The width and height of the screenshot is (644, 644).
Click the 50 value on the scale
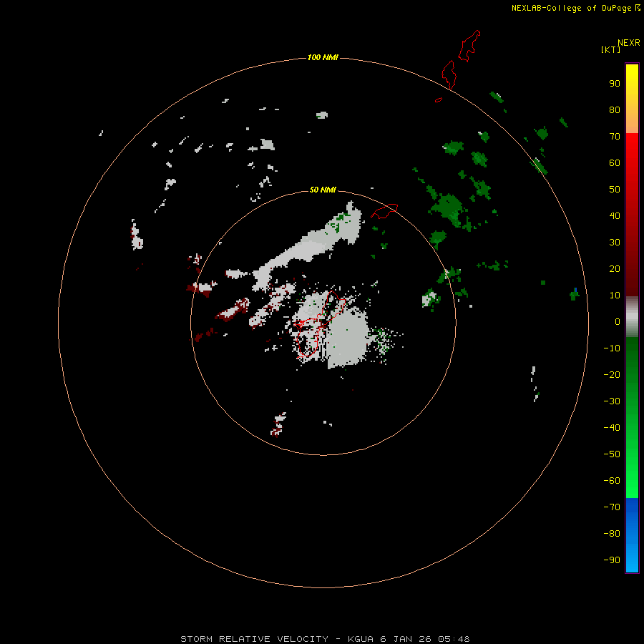click(615, 190)
